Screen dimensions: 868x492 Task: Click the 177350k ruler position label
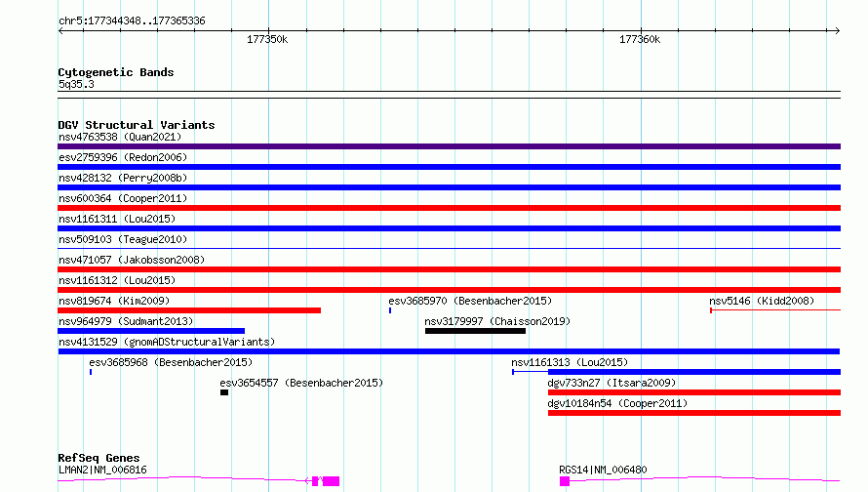point(267,39)
